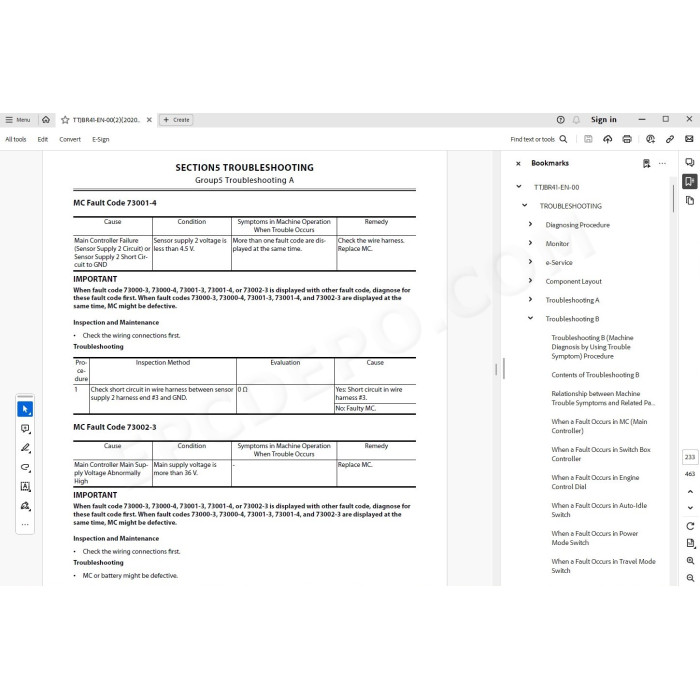This screenshot has height=700, width=700.
Task: Select the arrow selection tool
Action: (25, 409)
